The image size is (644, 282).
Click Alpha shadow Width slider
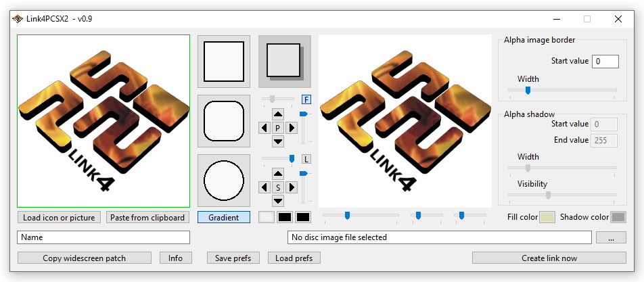tap(562, 168)
